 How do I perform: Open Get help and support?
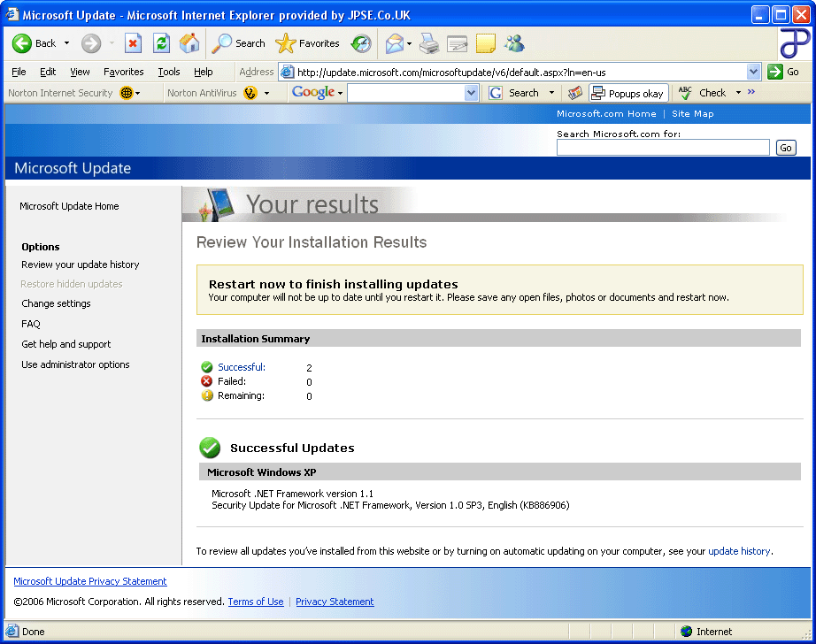tap(66, 344)
